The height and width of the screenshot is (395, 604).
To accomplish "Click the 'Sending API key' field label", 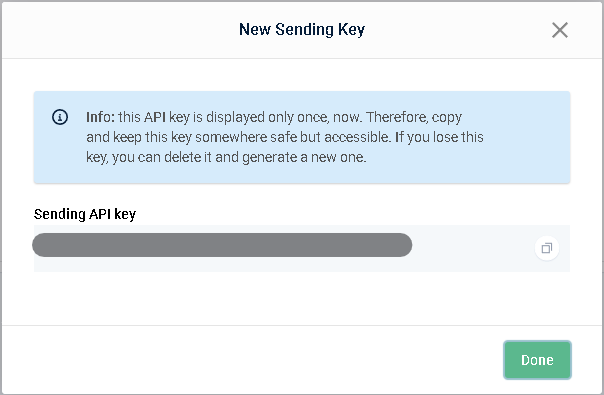I will [x=85, y=214].
